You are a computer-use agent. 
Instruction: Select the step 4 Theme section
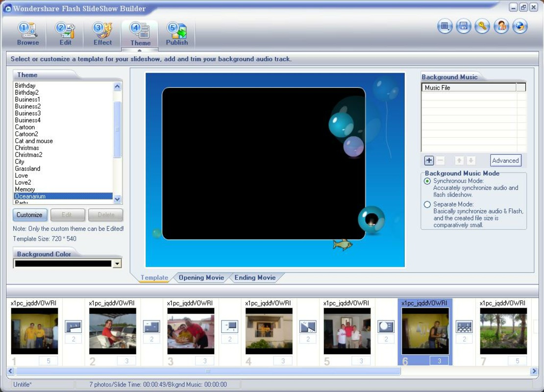pyautogui.click(x=140, y=34)
